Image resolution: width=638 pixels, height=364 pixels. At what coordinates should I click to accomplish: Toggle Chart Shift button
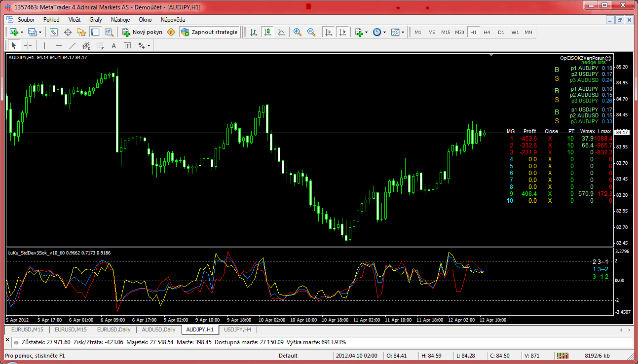[x=342, y=32]
